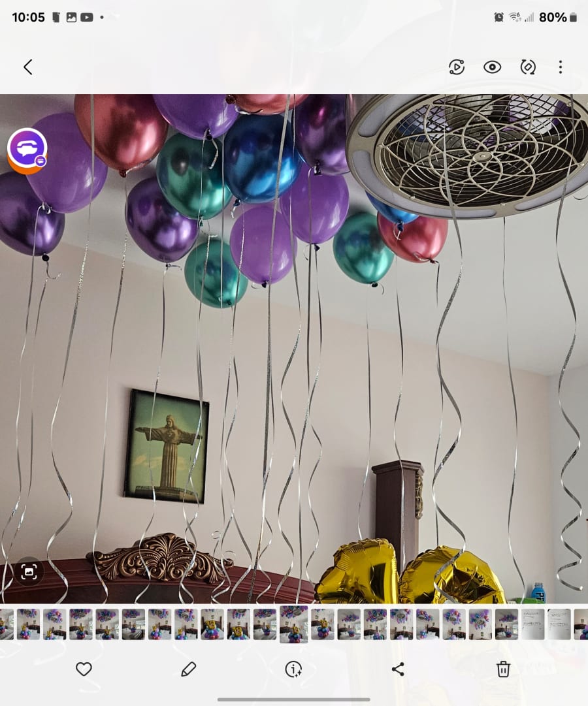The width and height of the screenshot is (588, 706).
Task: Show photo details info icon
Action: 293,669
